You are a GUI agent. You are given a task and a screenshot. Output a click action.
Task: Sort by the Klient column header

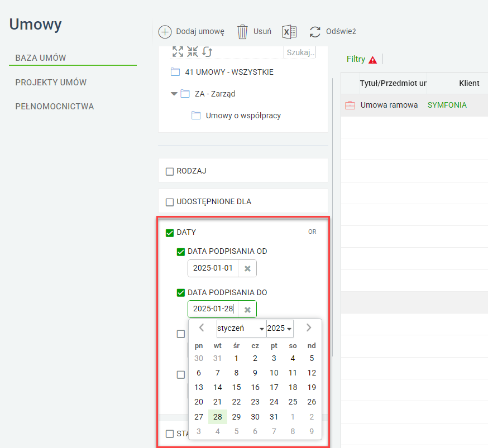click(x=469, y=83)
